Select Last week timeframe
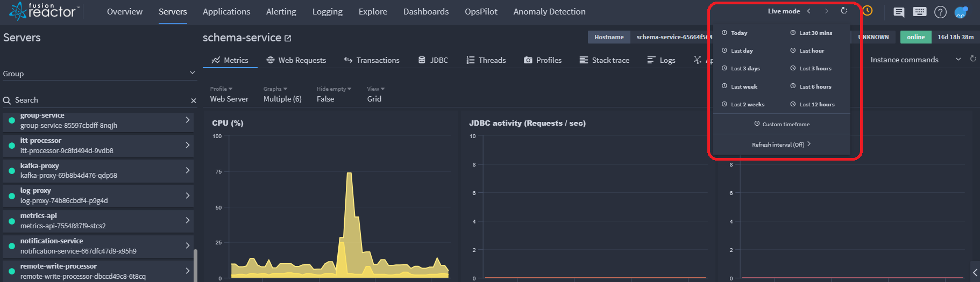980x282 pixels. 740,86
